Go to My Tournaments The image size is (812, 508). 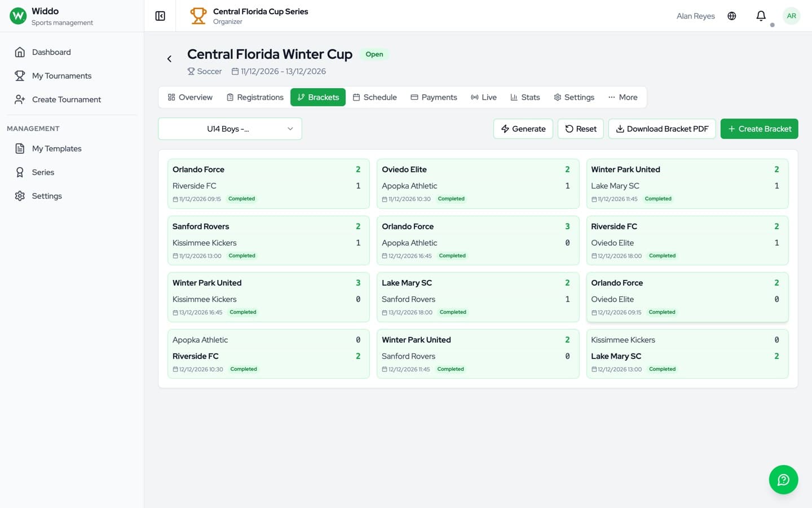(72, 76)
